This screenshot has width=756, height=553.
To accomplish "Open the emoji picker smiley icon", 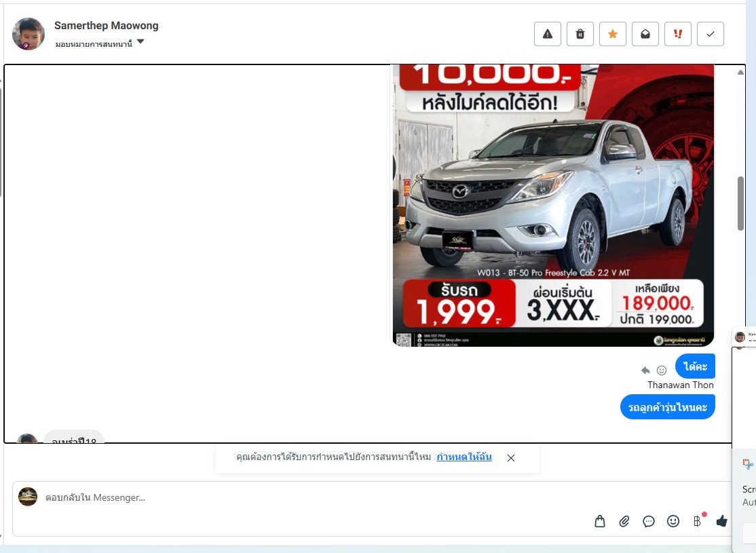I will pos(673,521).
